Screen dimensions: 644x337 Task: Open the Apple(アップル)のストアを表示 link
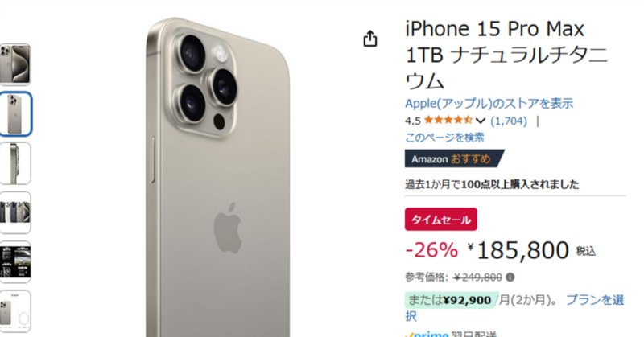coord(489,103)
